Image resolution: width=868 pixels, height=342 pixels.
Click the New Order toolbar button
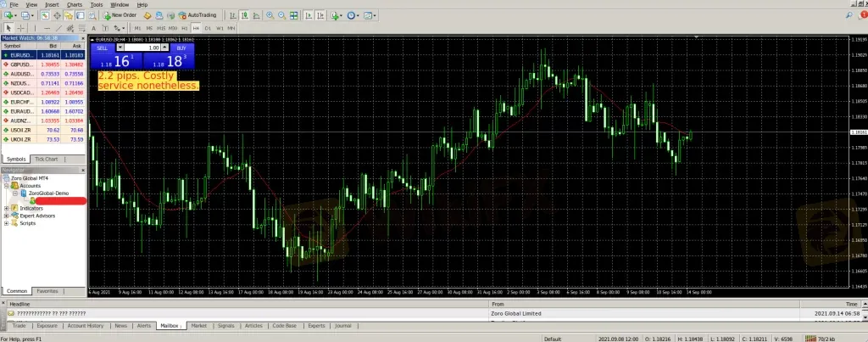120,15
